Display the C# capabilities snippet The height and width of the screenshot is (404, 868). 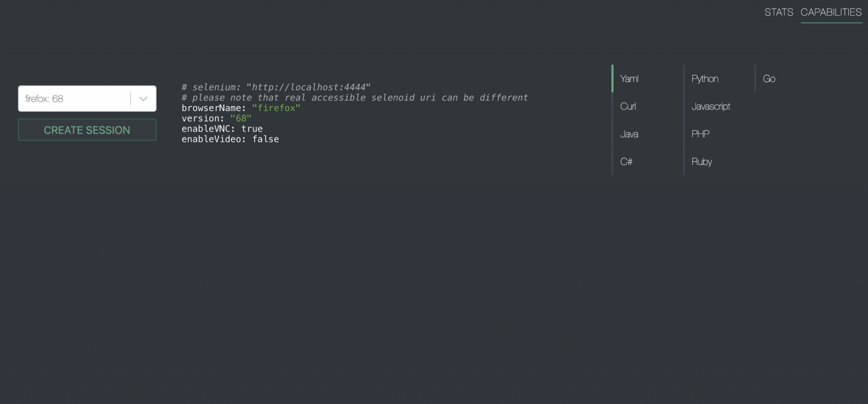[x=626, y=161]
